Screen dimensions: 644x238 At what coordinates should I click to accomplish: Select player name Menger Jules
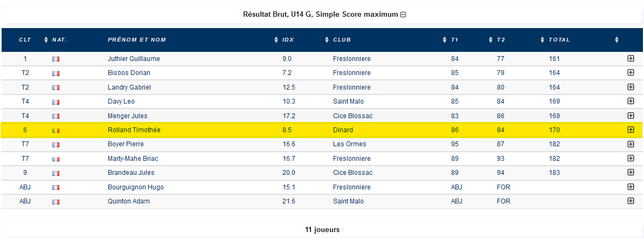[x=127, y=116]
